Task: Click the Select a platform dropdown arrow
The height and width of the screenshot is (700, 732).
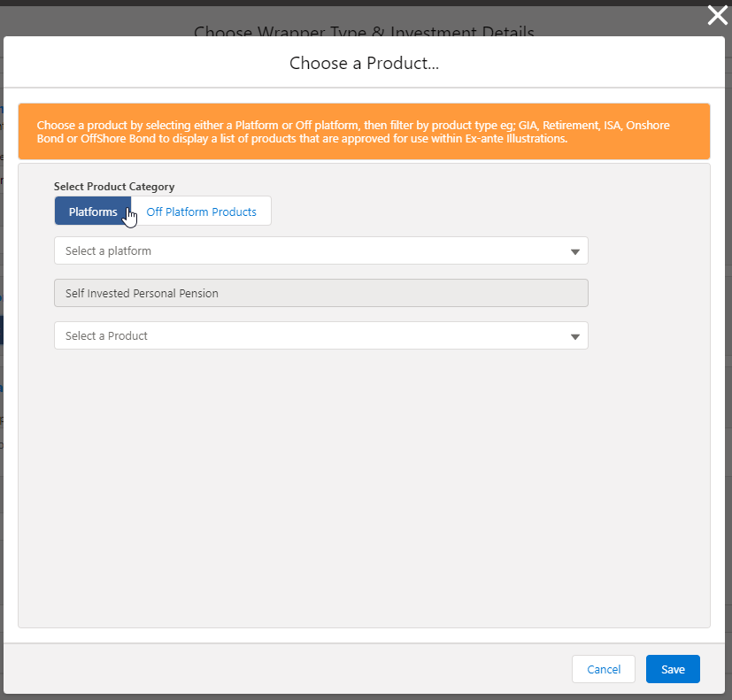Action: click(x=575, y=251)
